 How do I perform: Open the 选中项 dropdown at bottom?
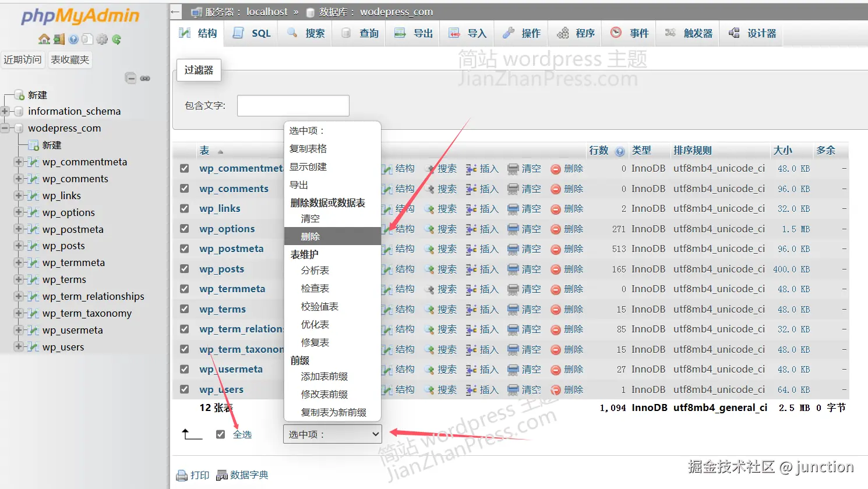(x=333, y=434)
